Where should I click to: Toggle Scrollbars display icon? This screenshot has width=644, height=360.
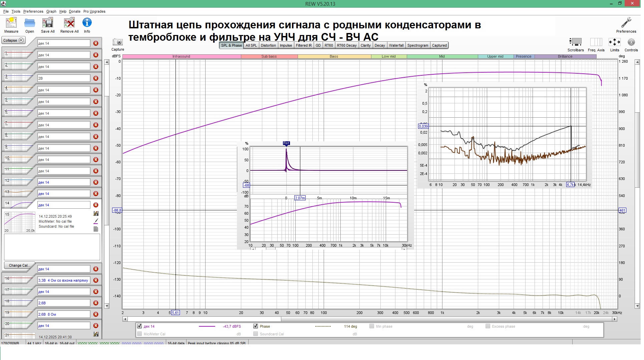click(x=575, y=42)
